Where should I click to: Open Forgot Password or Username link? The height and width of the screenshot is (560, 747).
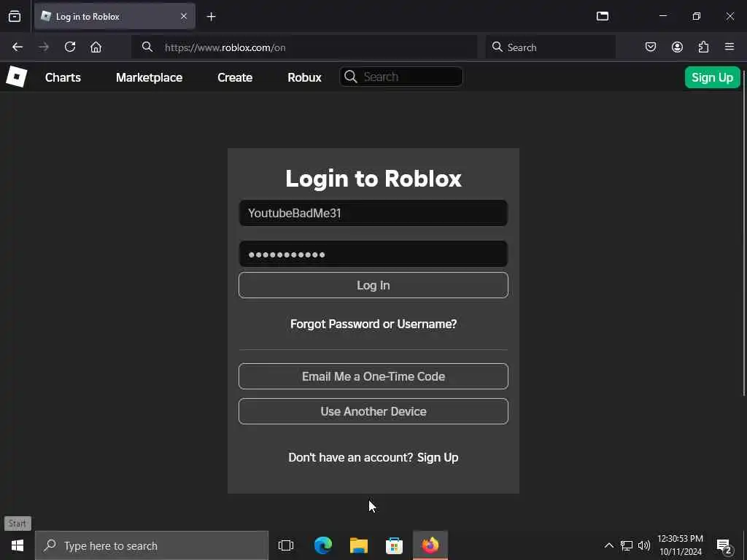(373, 324)
